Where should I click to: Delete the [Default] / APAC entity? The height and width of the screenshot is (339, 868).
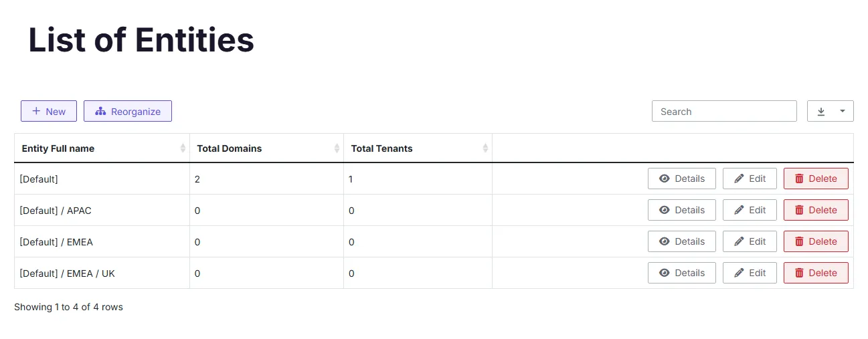816,210
